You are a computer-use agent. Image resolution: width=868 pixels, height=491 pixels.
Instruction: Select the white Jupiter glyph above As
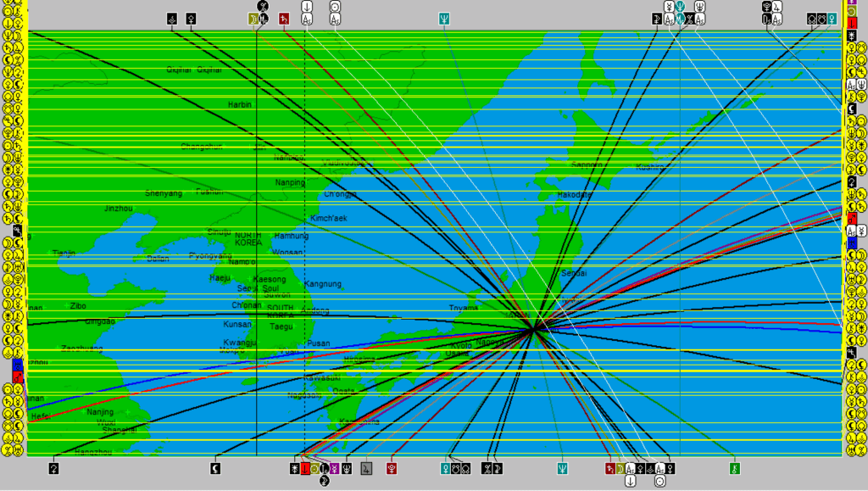click(777, 7)
